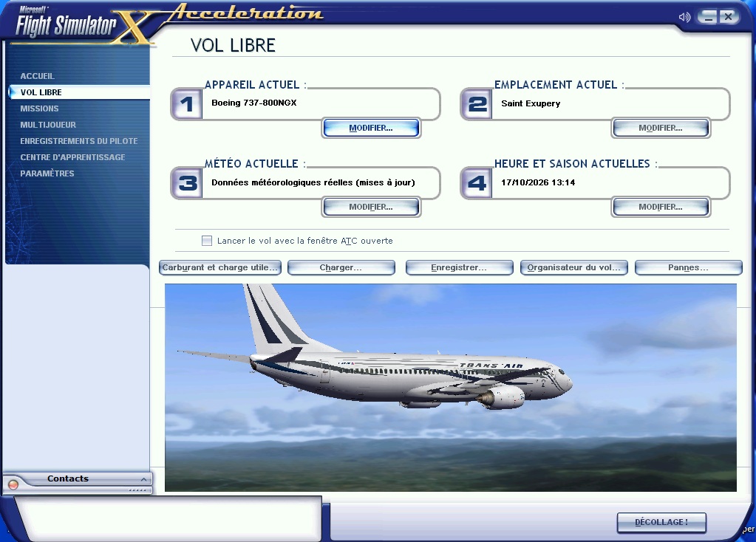
Task: Click the number 2 location step icon
Action: tap(477, 104)
